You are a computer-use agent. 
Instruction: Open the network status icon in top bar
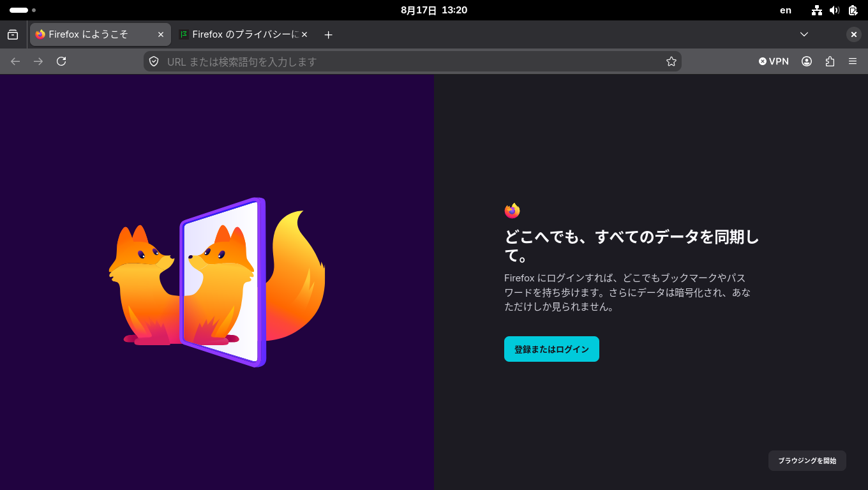point(817,10)
